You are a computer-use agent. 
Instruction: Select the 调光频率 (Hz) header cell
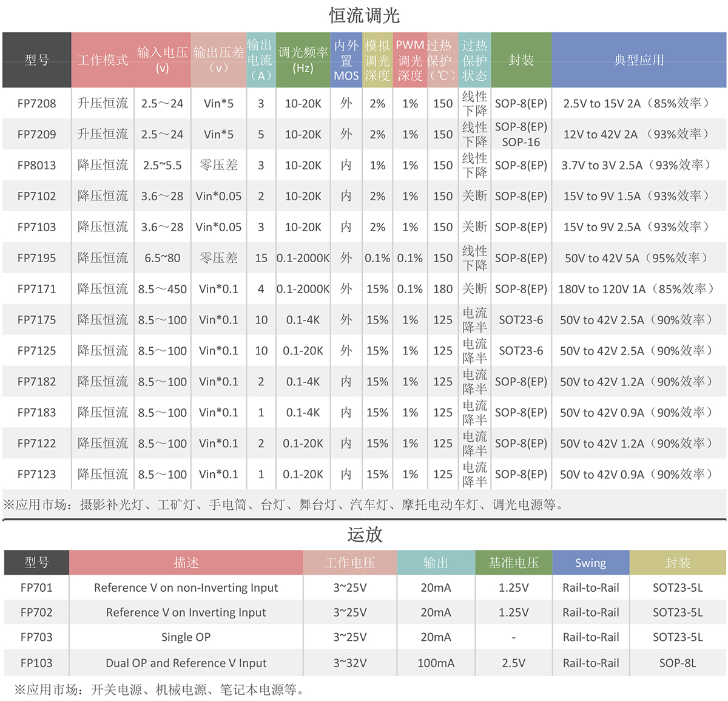303,60
